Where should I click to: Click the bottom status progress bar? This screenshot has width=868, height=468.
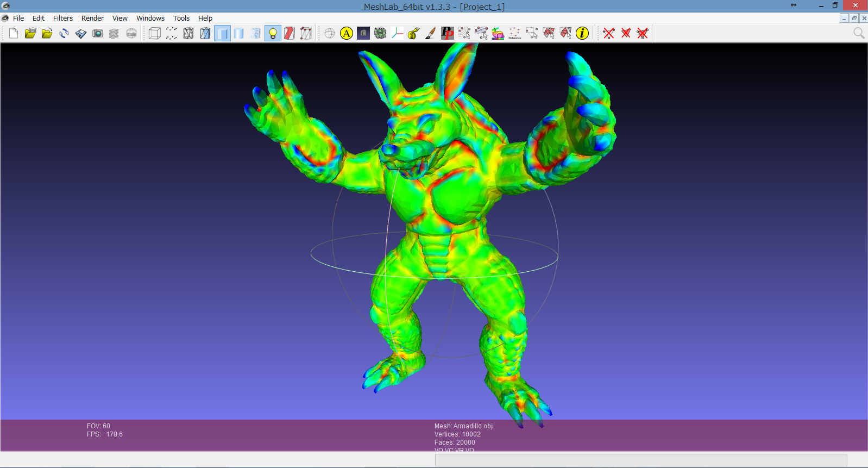[641, 460]
